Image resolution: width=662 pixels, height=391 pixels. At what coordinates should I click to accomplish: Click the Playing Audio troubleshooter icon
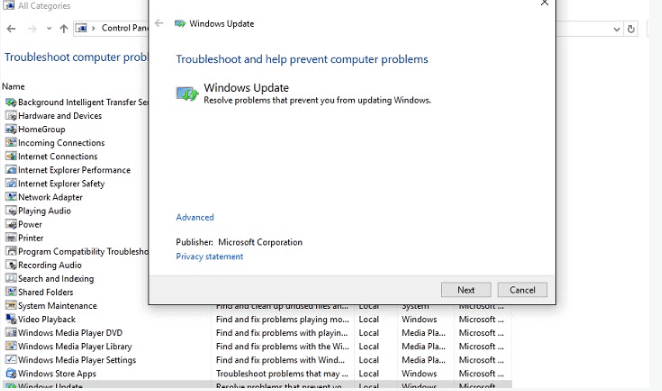[11, 210]
